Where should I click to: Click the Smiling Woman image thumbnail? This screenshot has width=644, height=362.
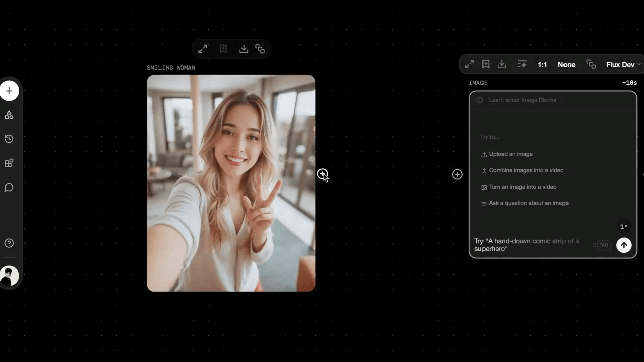pos(231,183)
